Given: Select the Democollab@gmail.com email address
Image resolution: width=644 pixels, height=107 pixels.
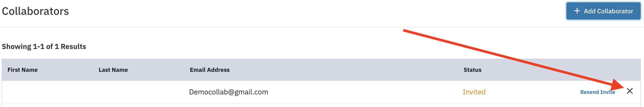Looking at the screenshot, I should [228, 92].
